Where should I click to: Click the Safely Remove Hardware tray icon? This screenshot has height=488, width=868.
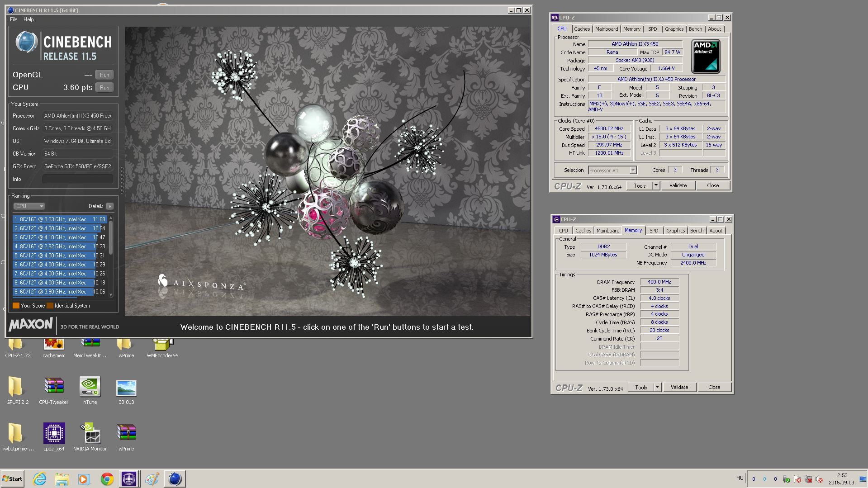pos(786,479)
